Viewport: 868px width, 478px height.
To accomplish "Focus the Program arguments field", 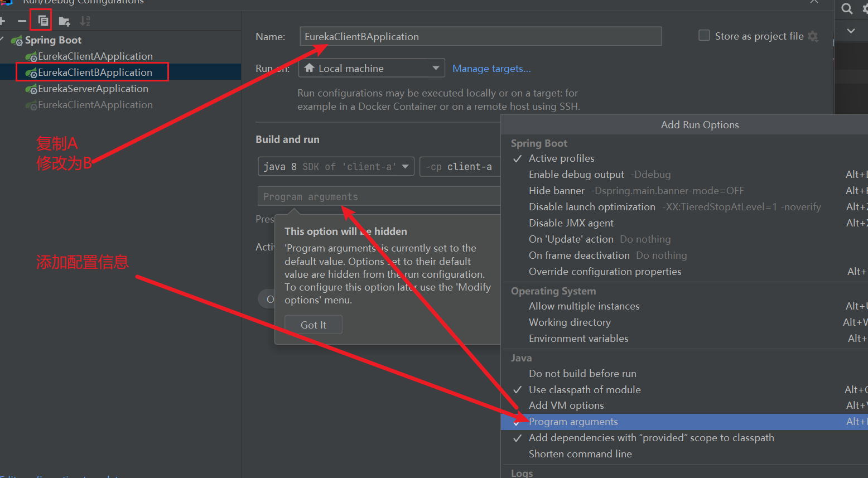I will pos(379,197).
